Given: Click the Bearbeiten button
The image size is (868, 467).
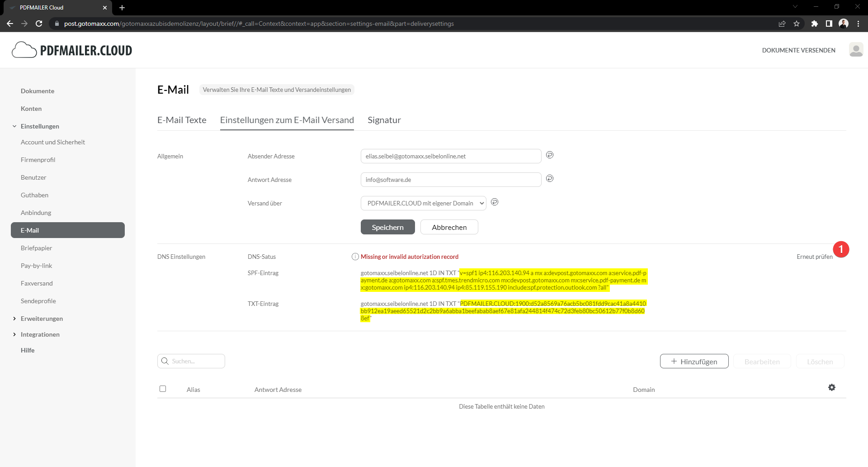Looking at the screenshot, I should tap(762, 362).
